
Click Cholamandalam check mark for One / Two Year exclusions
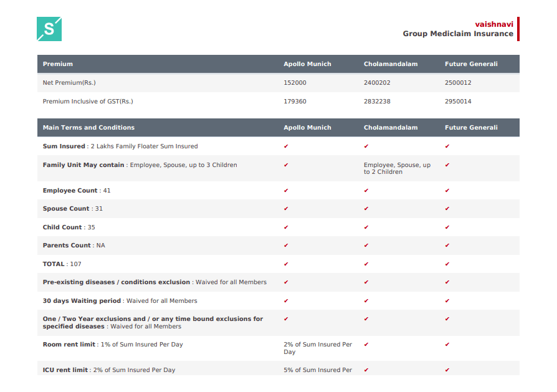366,319
